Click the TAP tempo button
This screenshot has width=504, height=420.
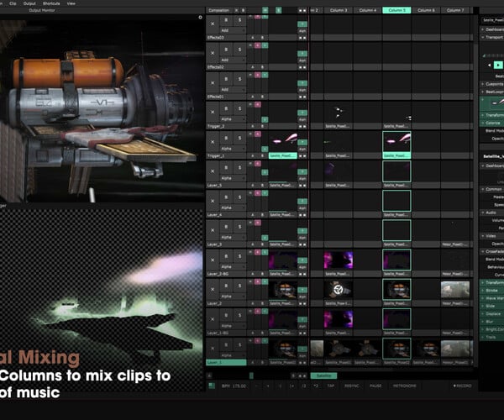pyautogui.click(x=330, y=386)
